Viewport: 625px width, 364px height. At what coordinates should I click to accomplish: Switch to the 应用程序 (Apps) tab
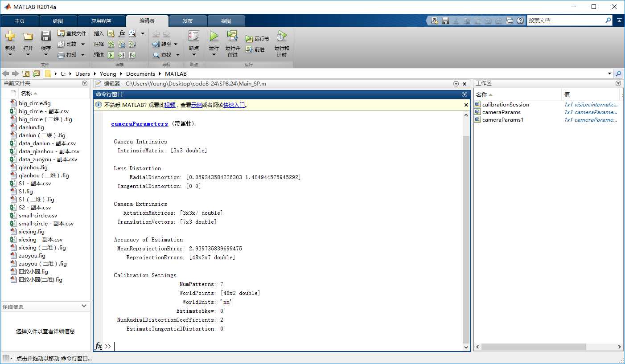click(101, 21)
